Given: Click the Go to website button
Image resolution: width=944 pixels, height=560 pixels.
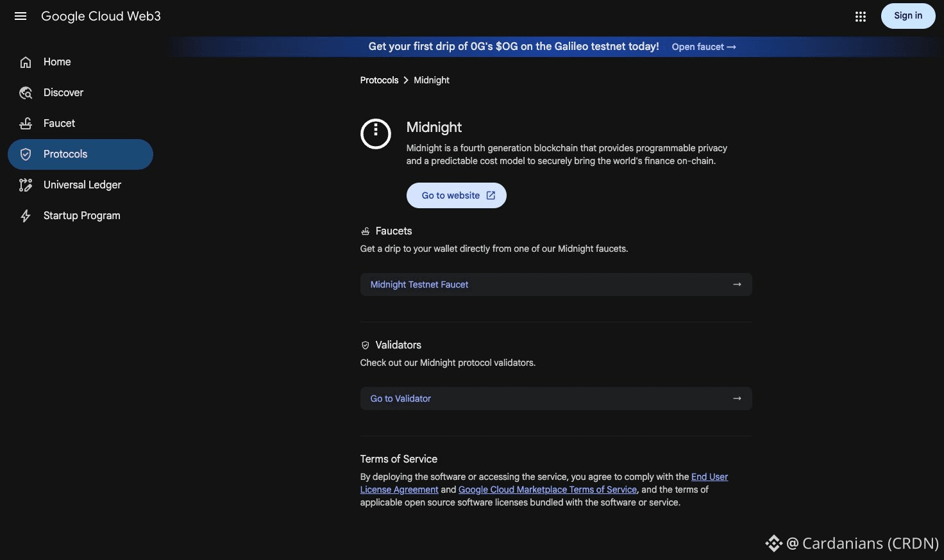Looking at the screenshot, I should pos(457,195).
